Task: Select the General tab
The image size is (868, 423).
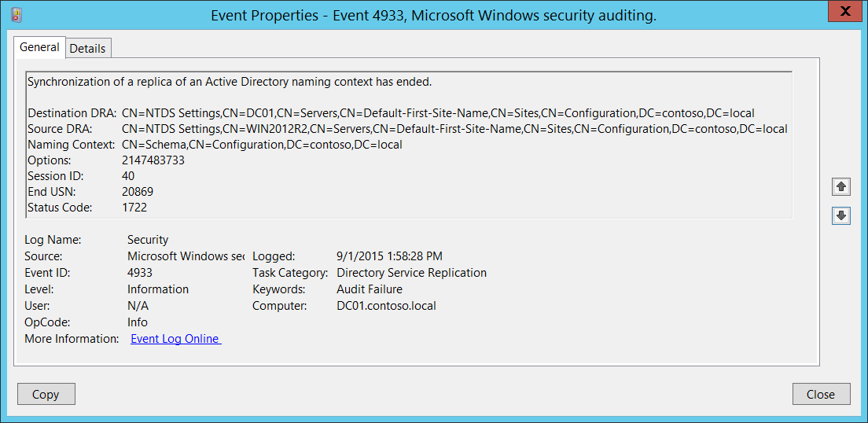Action: 39,47
